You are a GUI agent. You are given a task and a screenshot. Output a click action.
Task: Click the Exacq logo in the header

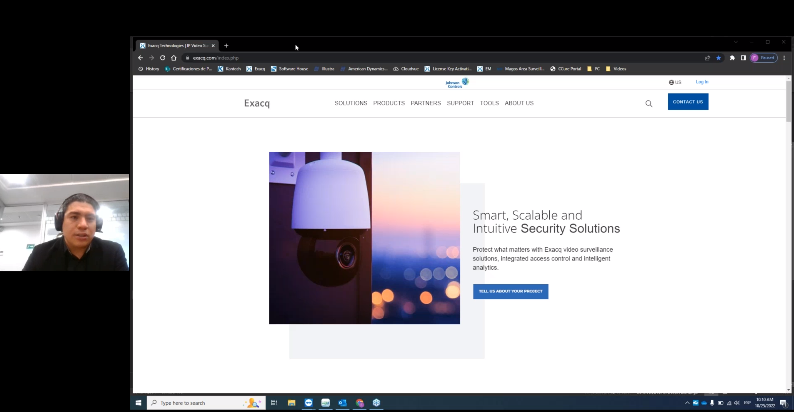click(257, 103)
